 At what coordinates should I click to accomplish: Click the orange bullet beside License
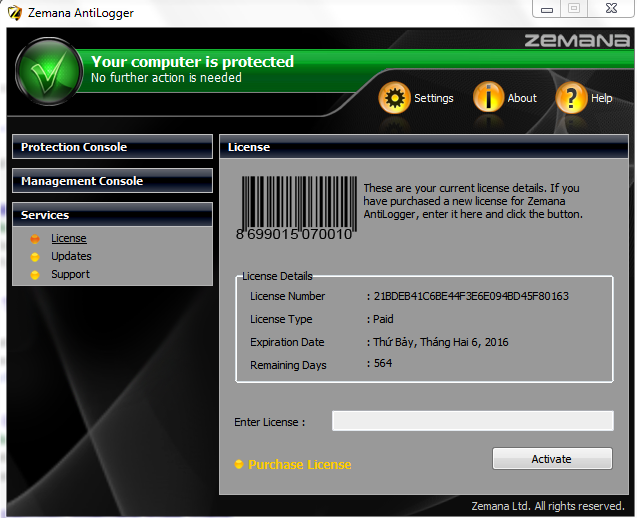point(35,238)
